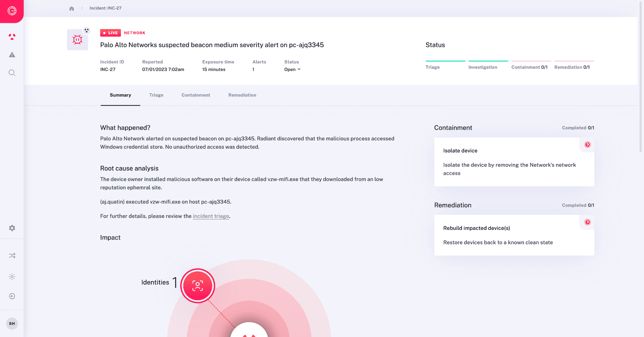Screen dimensions: 644x337
Task: Click the page vertical scrollbar
Action: coord(641,77)
